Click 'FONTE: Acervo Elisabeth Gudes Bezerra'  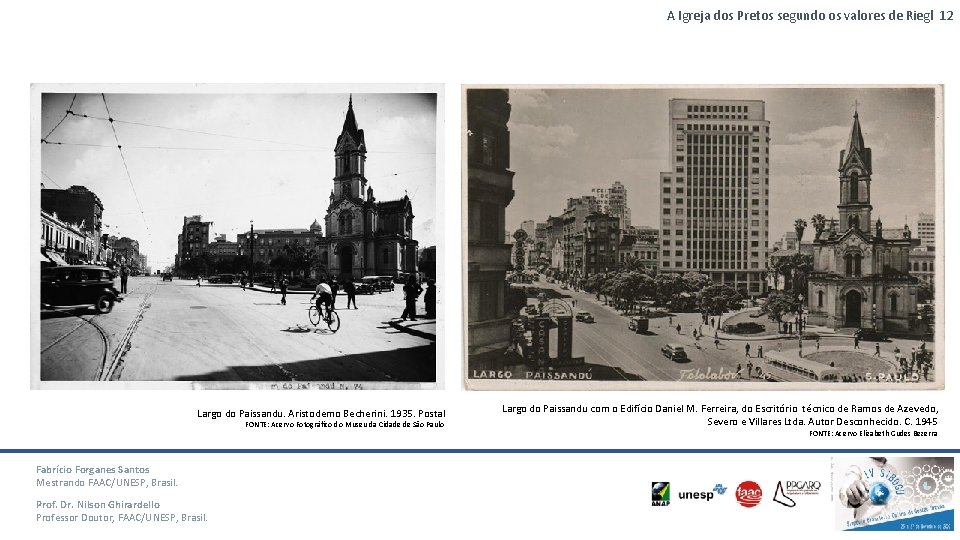873,433
